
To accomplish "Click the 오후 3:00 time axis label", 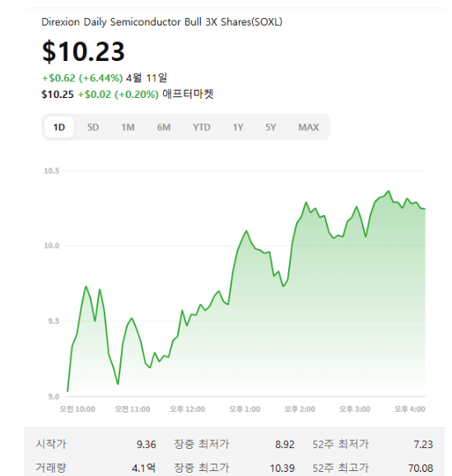I will [355, 409].
